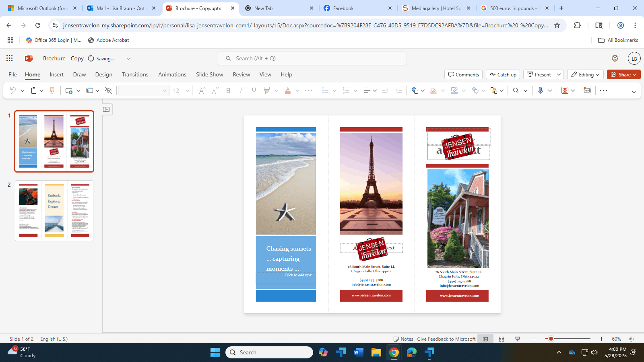Click the Undo icon
Image resolution: width=644 pixels, height=362 pixels.
point(12,90)
